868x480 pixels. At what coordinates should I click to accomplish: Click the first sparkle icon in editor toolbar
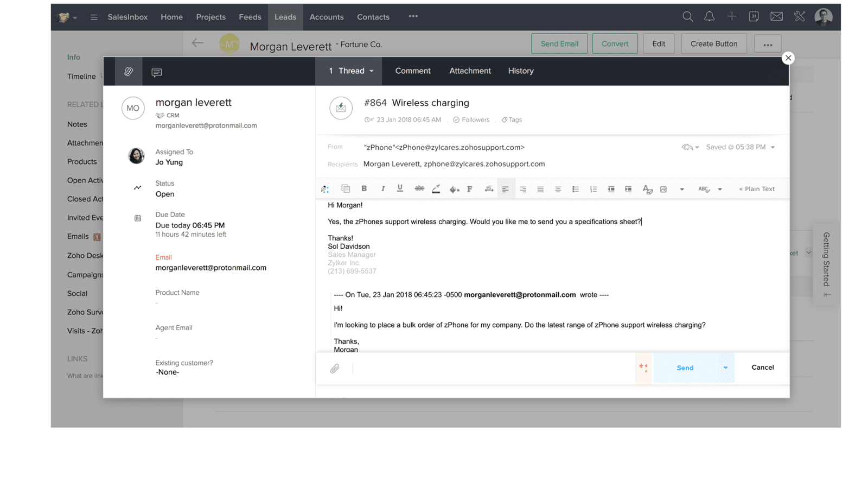[325, 189]
